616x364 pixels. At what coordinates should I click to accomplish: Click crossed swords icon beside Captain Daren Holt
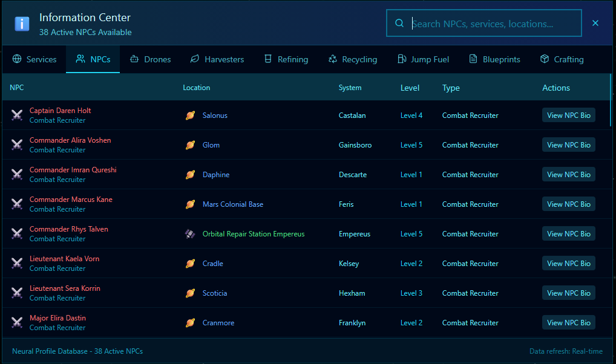point(17,115)
